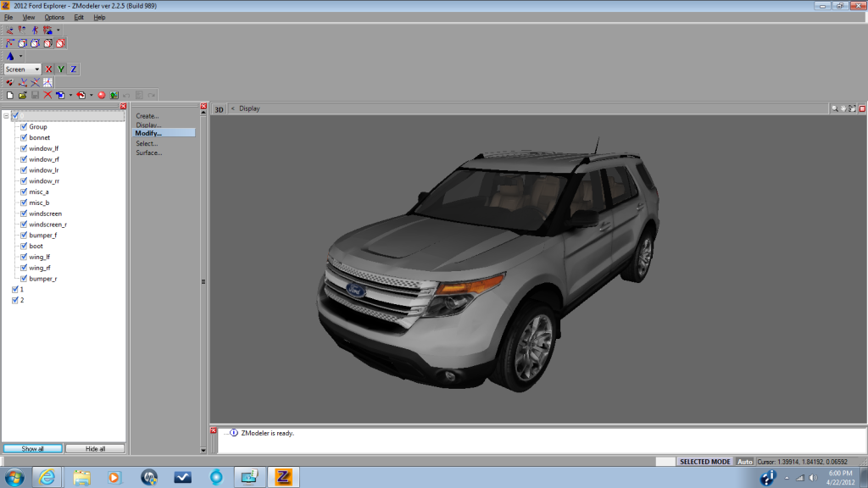The width and height of the screenshot is (868, 488).
Task: Click the red X delete toolbar icon
Action: [47, 95]
